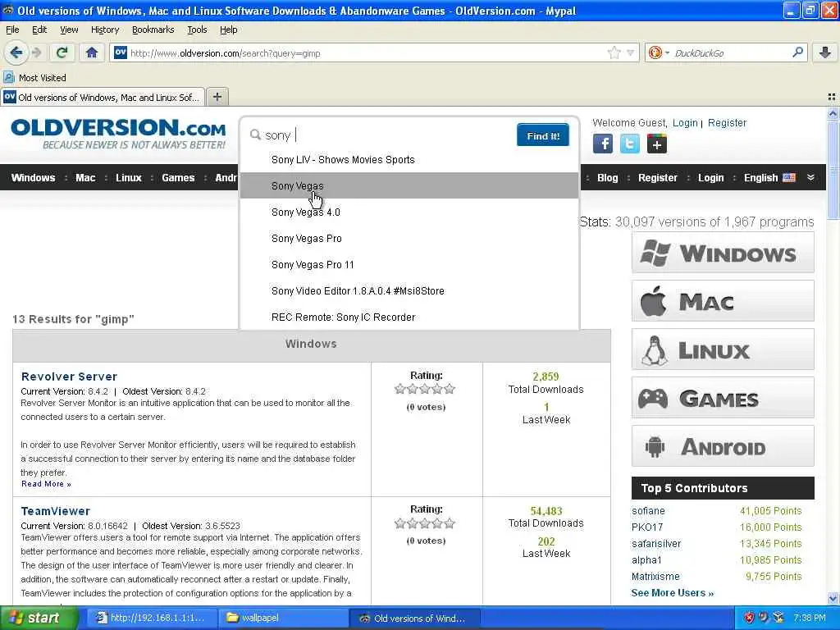Click the Google Plus share icon
The height and width of the screenshot is (630, 840).
(657, 144)
